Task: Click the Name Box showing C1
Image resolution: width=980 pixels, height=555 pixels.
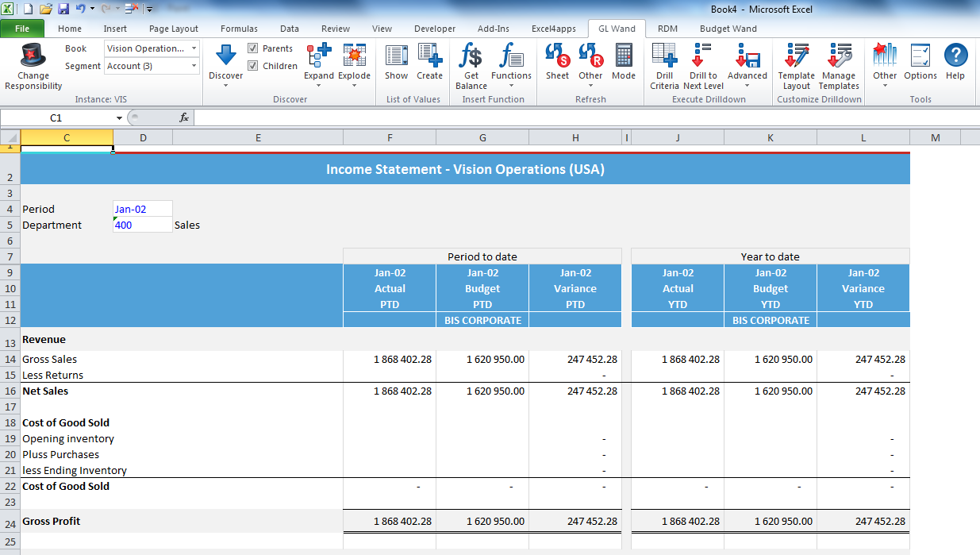Action: (x=56, y=118)
